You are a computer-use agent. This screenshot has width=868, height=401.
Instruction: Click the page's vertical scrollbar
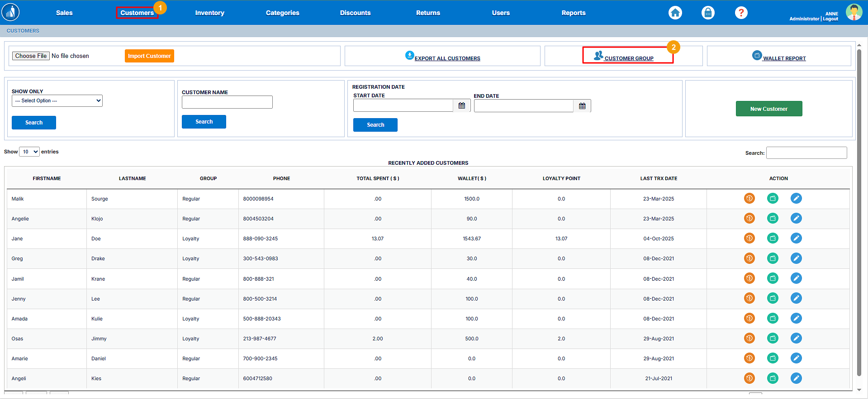point(859,213)
